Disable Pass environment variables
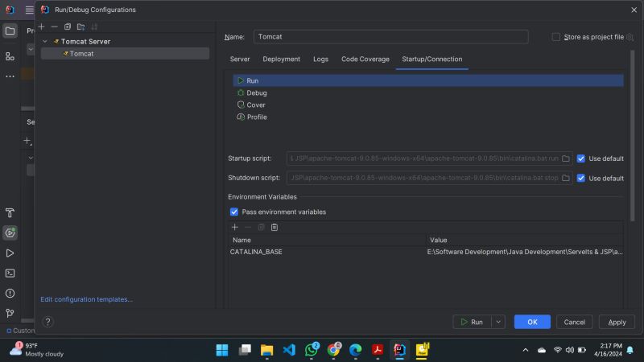The width and height of the screenshot is (644, 362). pyautogui.click(x=234, y=212)
